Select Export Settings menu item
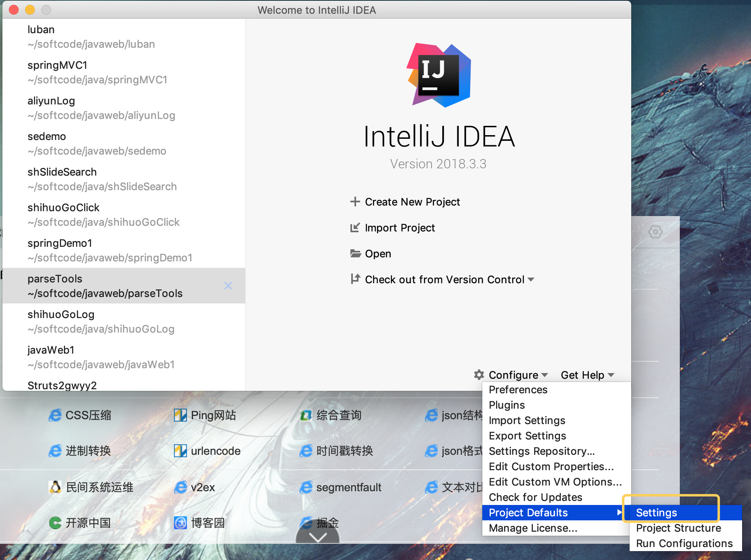751x560 pixels. pos(556,436)
